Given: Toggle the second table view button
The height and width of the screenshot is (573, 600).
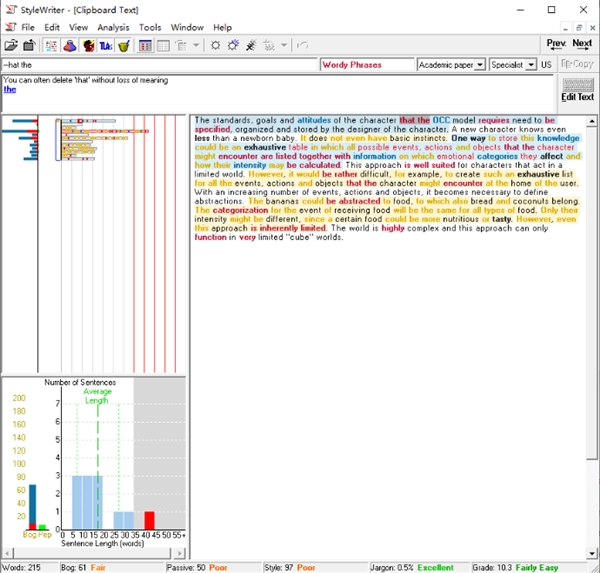Looking at the screenshot, I should point(163,45).
